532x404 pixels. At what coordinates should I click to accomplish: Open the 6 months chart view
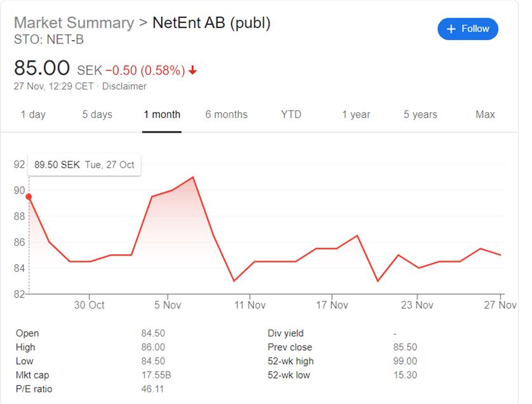[226, 114]
